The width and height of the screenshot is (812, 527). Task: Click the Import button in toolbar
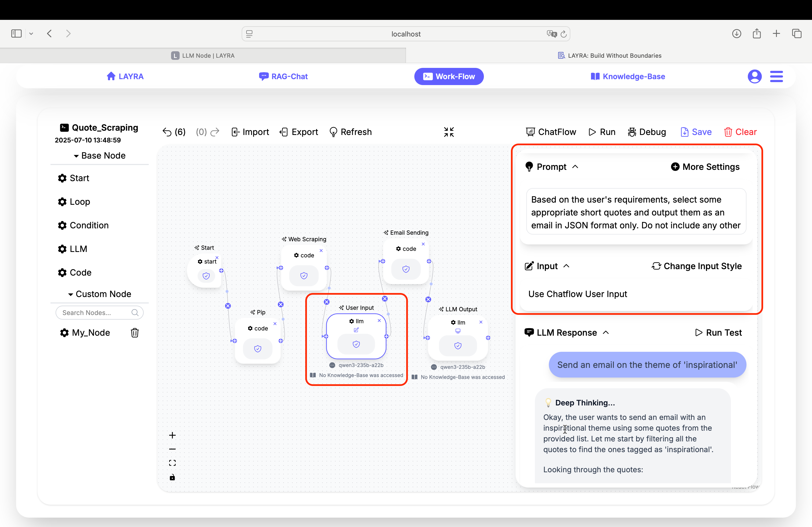coord(250,132)
